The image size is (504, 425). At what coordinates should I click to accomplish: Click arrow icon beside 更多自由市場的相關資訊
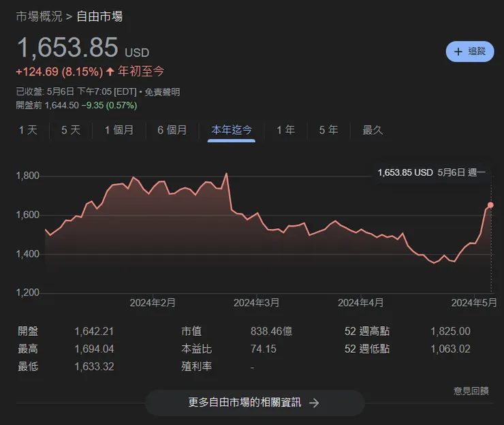314,403
